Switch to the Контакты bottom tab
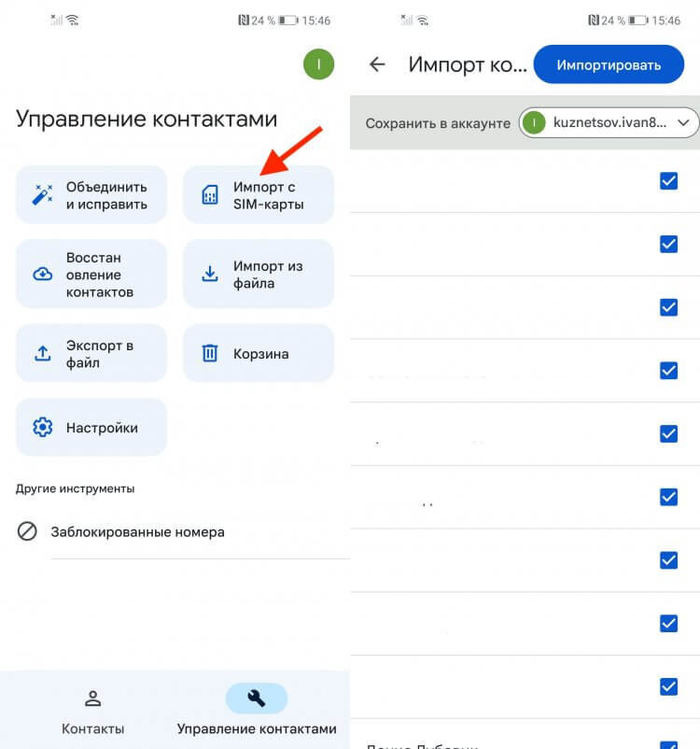Viewport: 700px width, 749px height. pyautogui.click(x=92, y=712)
